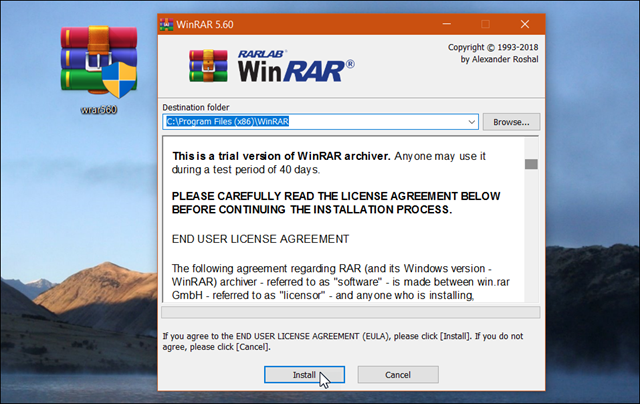640x404 pixels.
Task: Click the Browse... button
Action: point(511,122)
